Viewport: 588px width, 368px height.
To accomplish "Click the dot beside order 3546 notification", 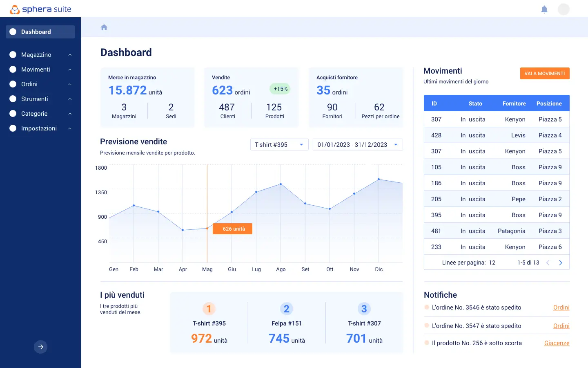I will pos(427,307).
